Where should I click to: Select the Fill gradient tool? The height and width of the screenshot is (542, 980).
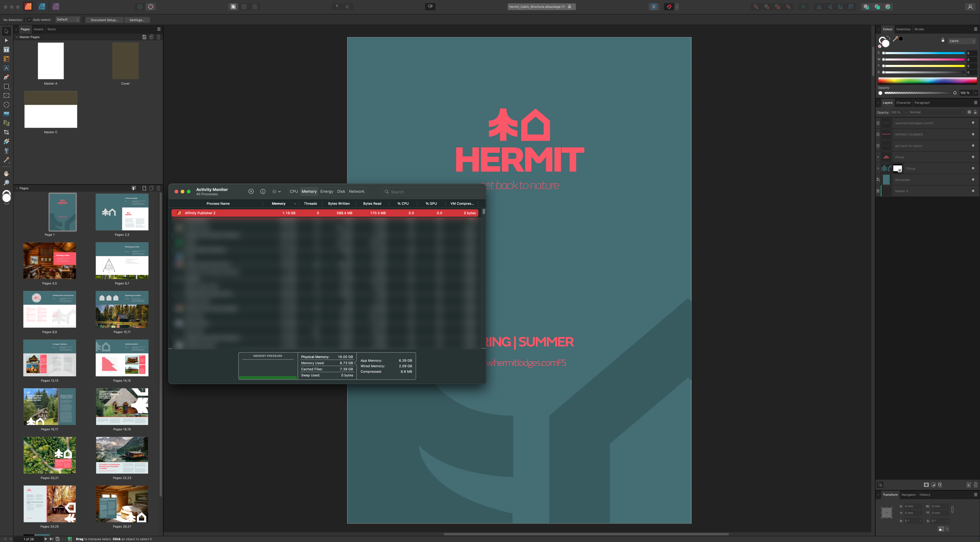coord(6,141)
